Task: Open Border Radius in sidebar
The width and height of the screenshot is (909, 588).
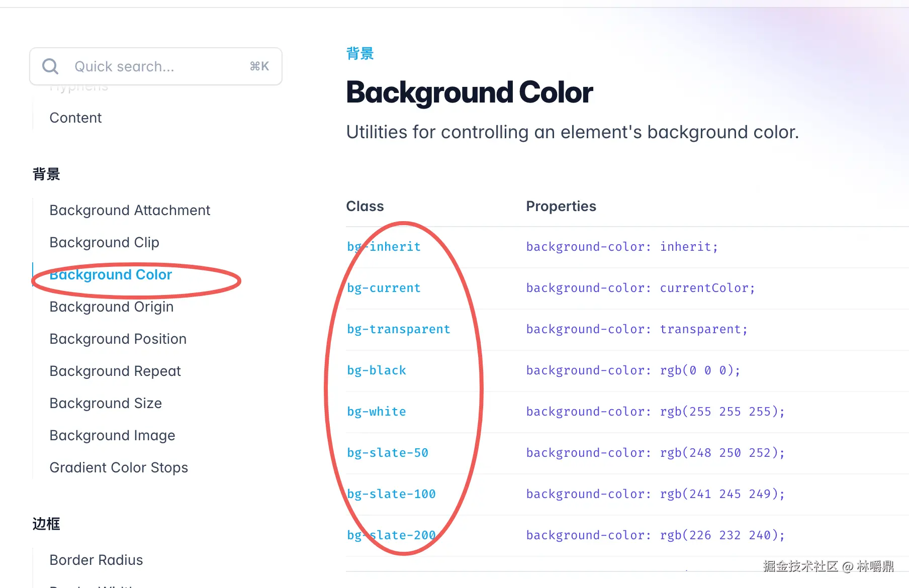Action: coord(96,560)
